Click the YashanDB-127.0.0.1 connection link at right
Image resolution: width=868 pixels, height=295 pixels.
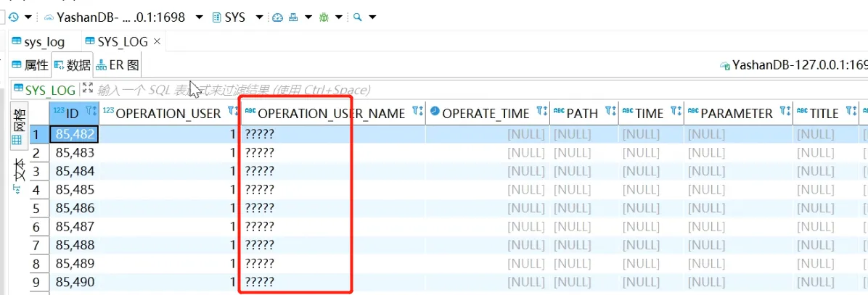794,66
